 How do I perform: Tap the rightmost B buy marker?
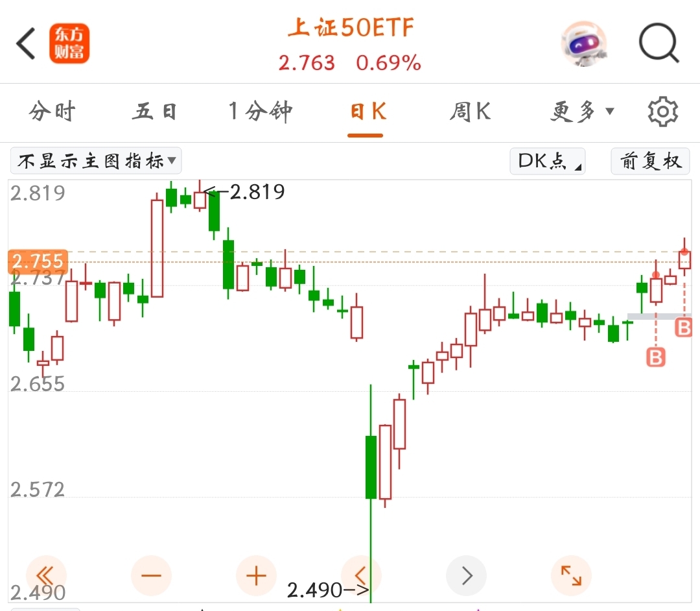coord(684,328)
